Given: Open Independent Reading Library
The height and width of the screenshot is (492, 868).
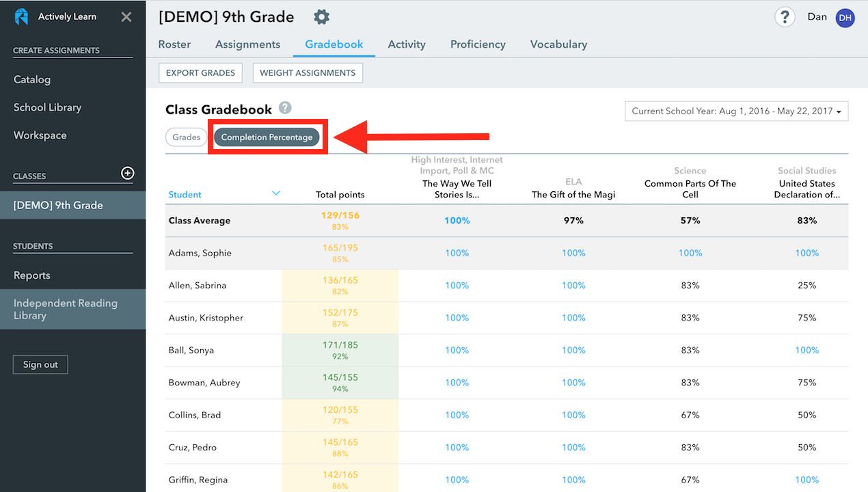Looking at the screenshot, I should 72,310.
